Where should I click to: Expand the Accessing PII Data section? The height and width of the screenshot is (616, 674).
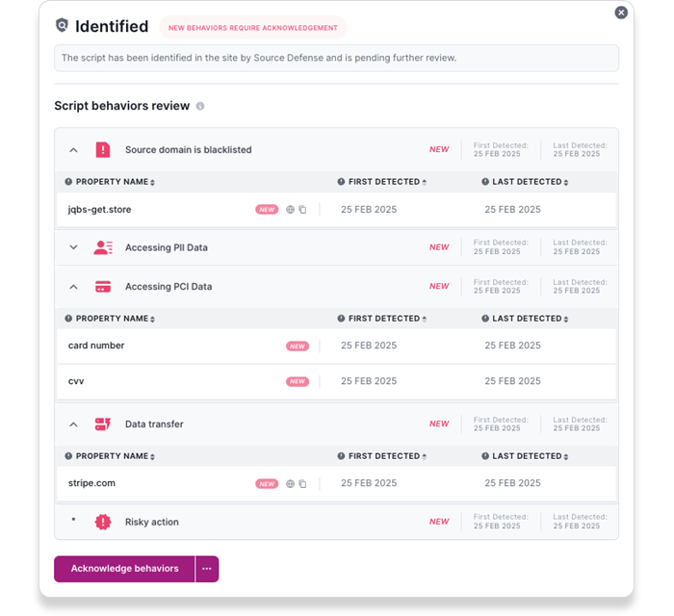click(x=73, y=247)
